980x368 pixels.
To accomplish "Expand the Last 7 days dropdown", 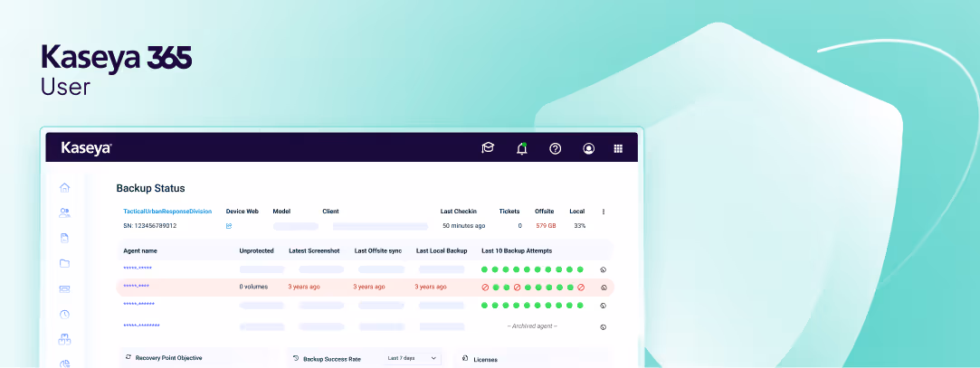I will [412, 358].
